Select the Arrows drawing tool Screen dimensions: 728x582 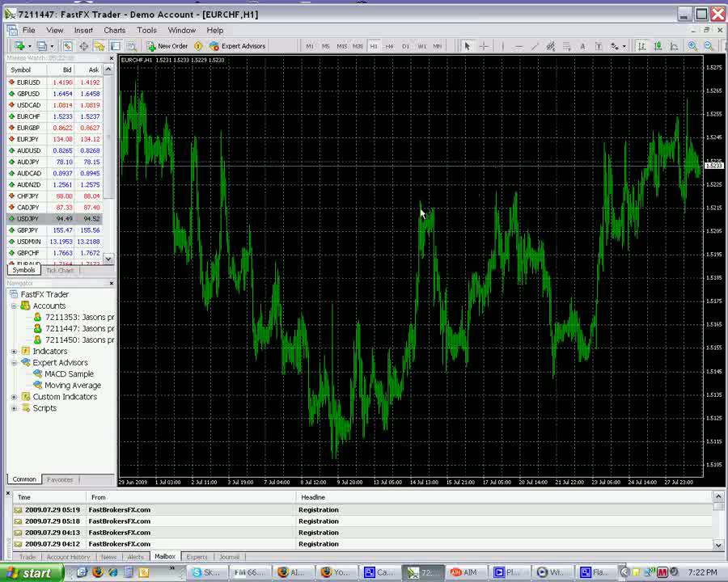coord(614,46)
